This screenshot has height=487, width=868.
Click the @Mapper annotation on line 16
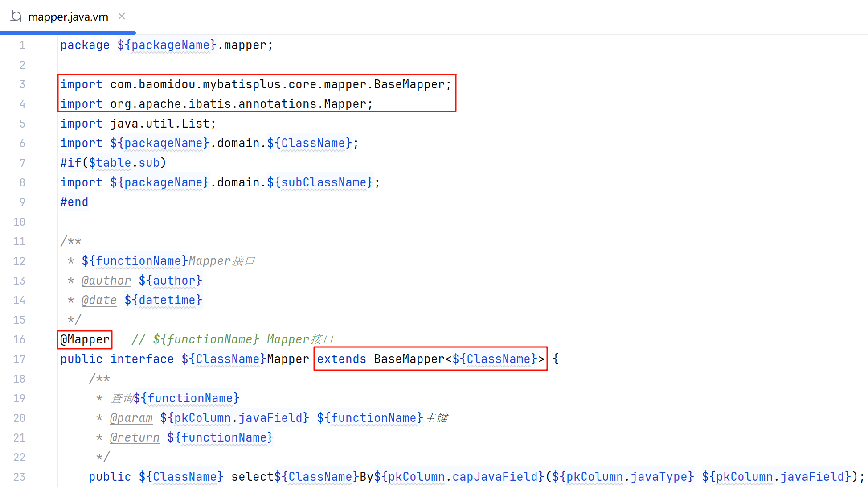coord(85,340)
